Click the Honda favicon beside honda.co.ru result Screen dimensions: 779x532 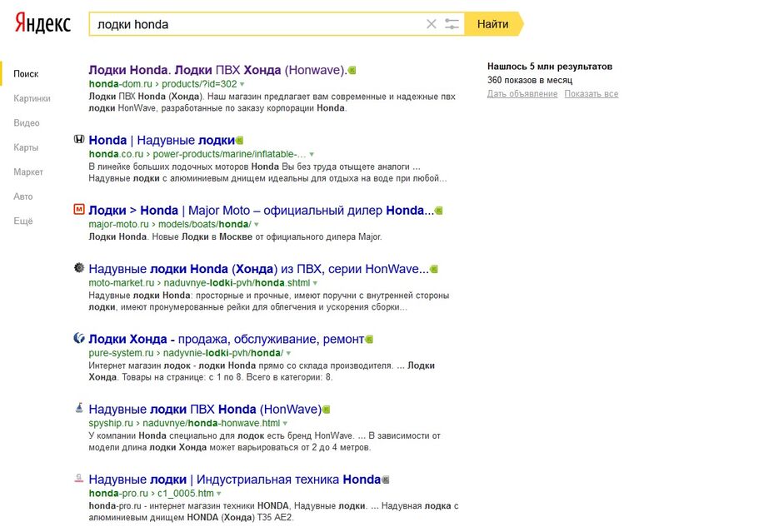coord(79,139)
